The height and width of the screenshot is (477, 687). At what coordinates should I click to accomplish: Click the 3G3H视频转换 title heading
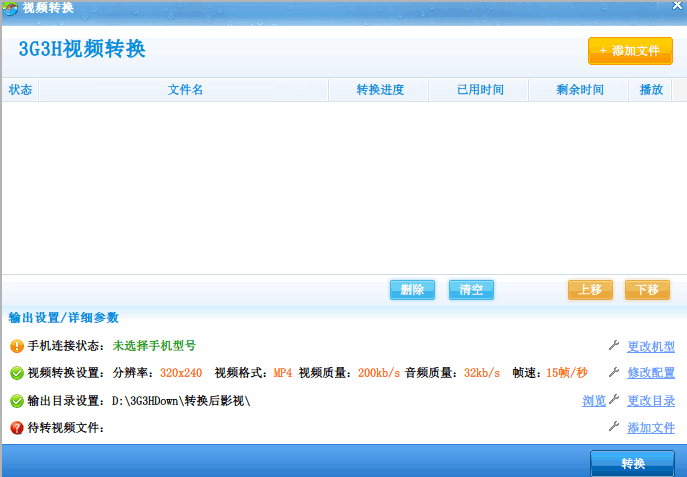[82, 49]
